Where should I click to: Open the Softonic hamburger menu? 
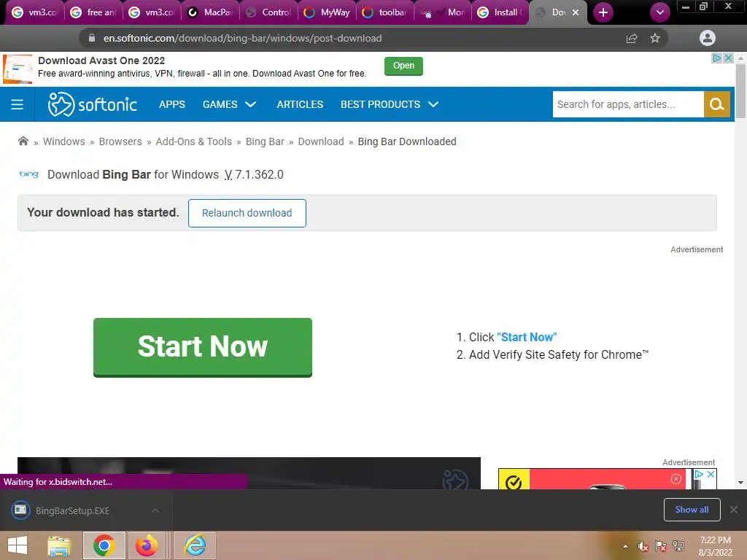[18, 104]
